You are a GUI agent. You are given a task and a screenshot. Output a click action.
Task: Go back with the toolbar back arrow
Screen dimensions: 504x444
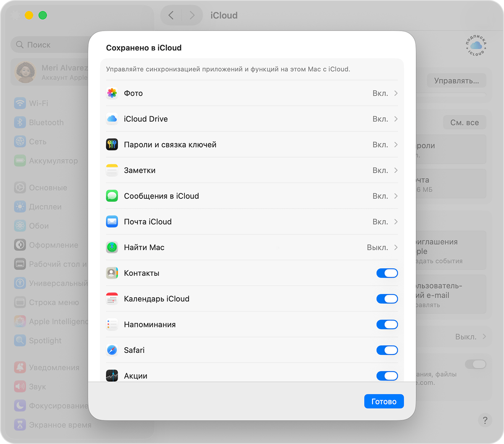171,15
